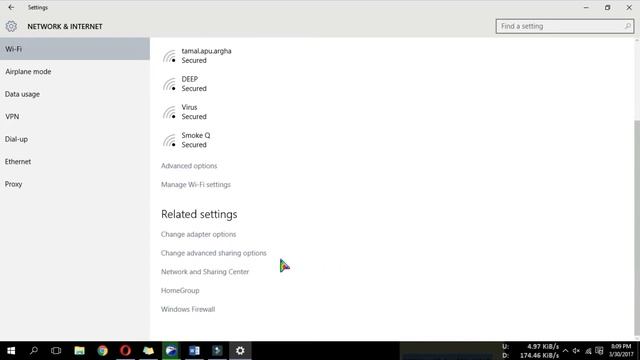Click the Find a setting search box
640x360 pixels.
564,26
